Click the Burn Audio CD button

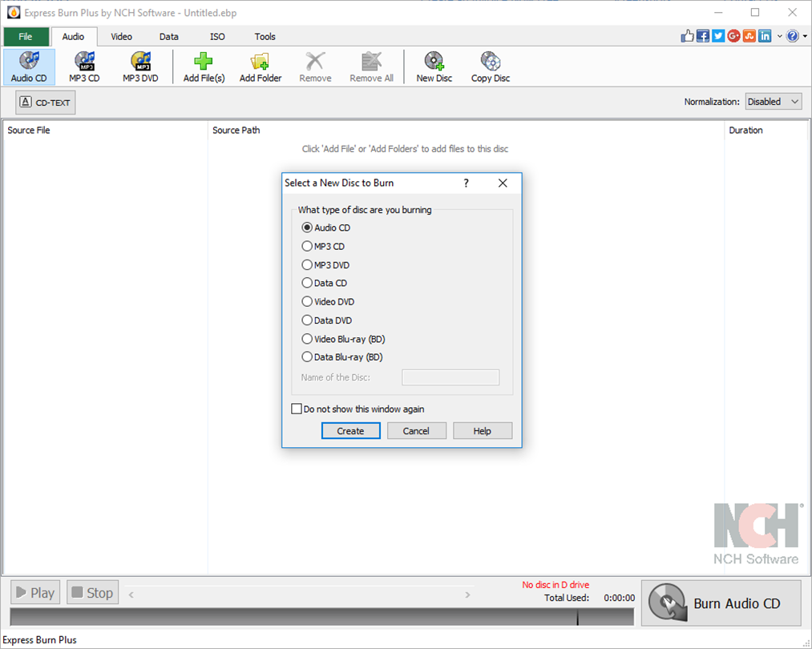click(721, 603)
